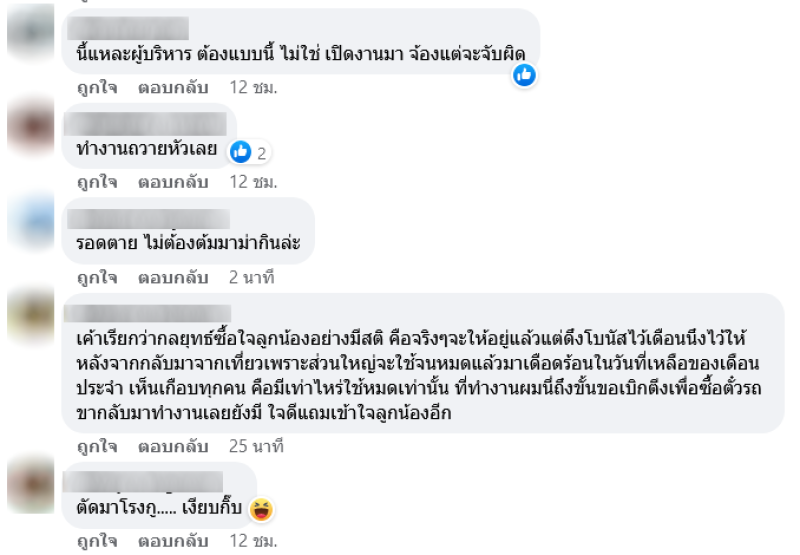
Task: Click ตอบกลับ under the first comment
Action: coord(172,88)
